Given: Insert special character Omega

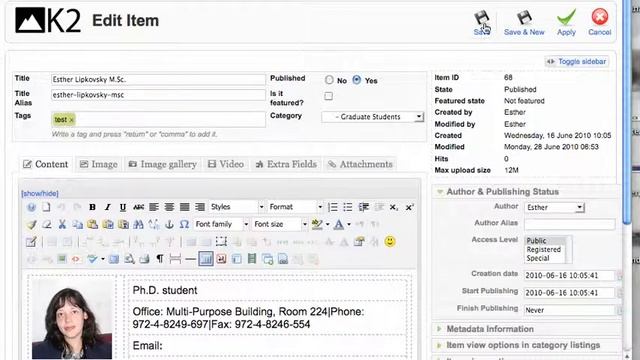Looking at the screenshot, I should (x=184, y=224).
